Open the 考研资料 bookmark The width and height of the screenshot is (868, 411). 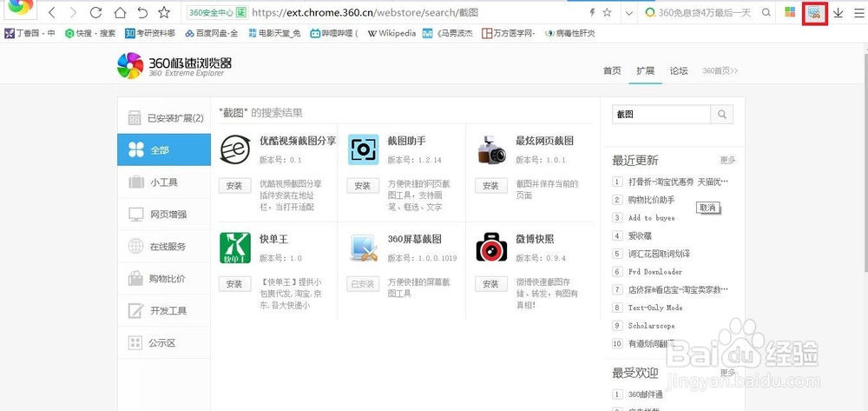[x=150, y=33]
